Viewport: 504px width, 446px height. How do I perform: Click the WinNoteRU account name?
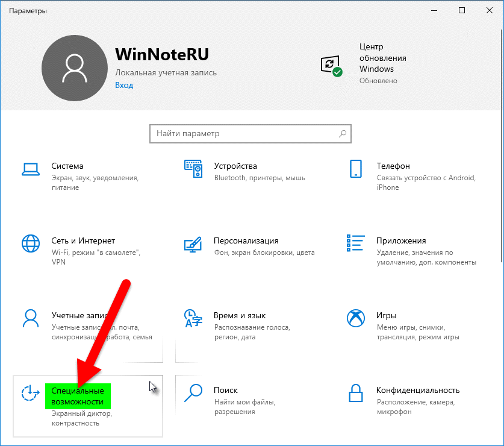click(161, 54)
